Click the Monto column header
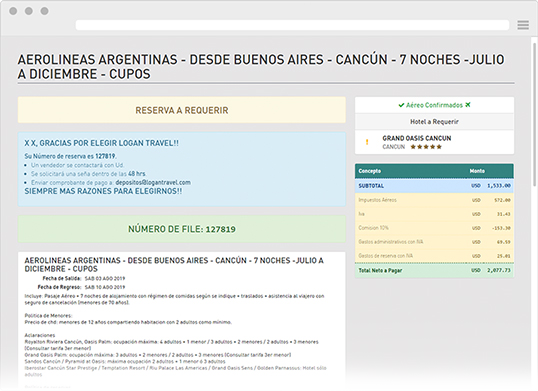Screen dimensions: 538x391 click(477, 171)
